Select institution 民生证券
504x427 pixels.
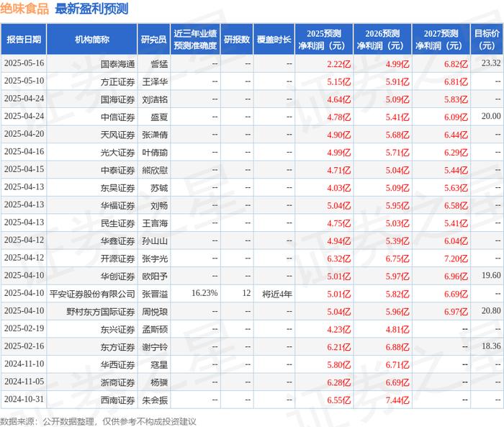pos(117,223)
